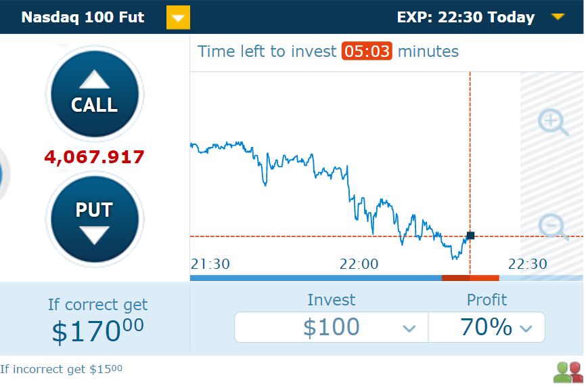Viewport: 588px width, 386px height.
Task: Click the zoom out magnifier icon
Action: [x=553, y=227]
